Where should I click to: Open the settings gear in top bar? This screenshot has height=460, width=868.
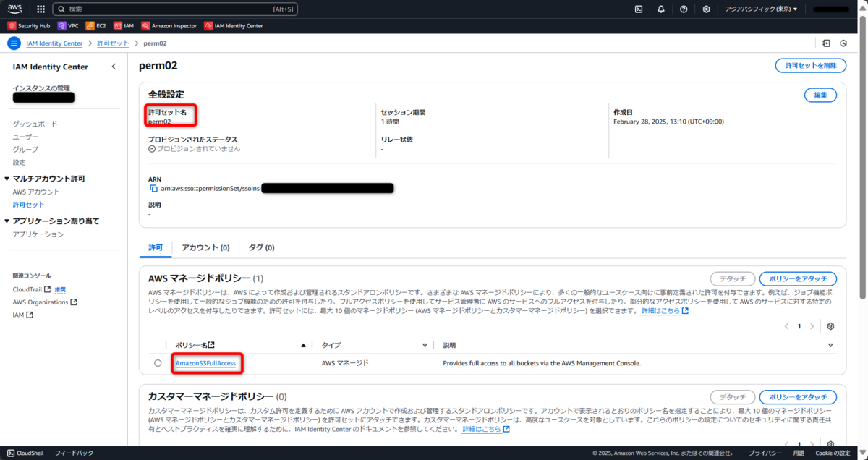[706, 9]
